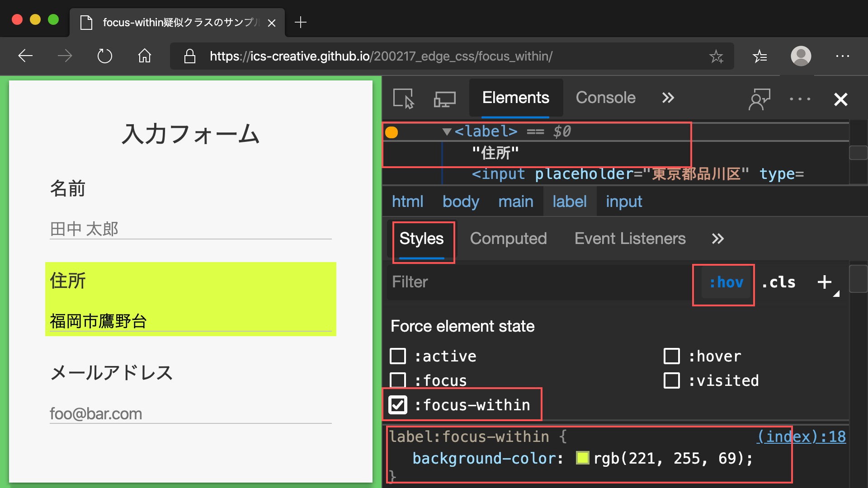Viewport: 868px width, 488px height.
Task: Open the Event Listeners tab
Action: [630, 239]
